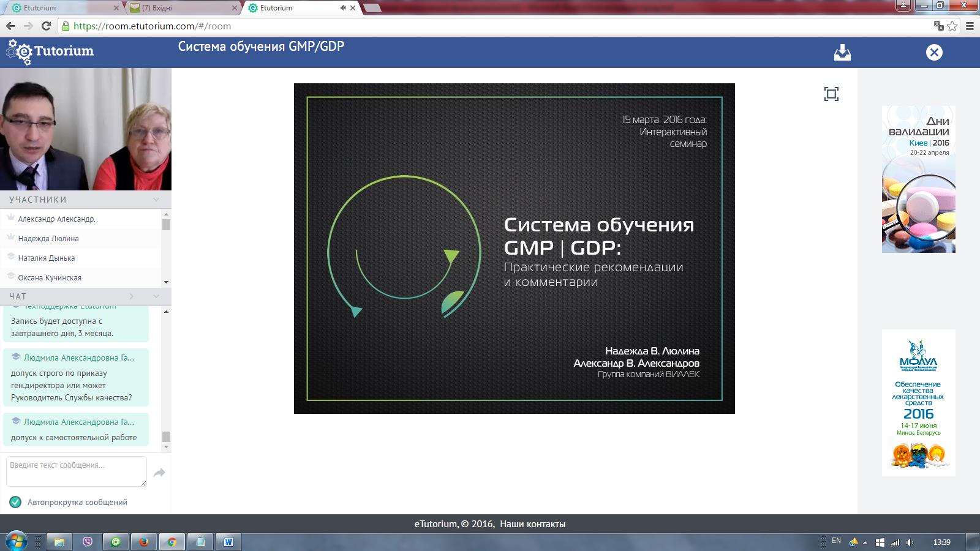Viewport: 980px width, 551px height.
Task: Click the translate page icon in address bar
Action: coord(938,26)
